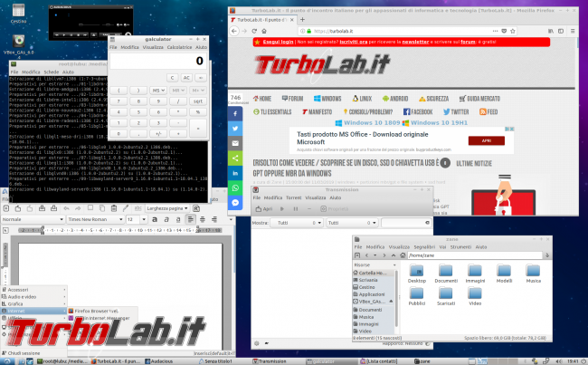The height and width of the screenshot is (365, 588).
Task: Toggle Firefox sidebar view icon
Action: 561,31
